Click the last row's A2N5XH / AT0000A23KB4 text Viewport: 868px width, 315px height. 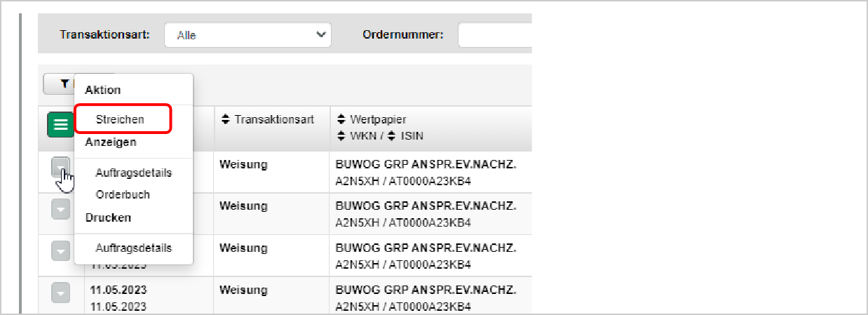tap(403, 307)
